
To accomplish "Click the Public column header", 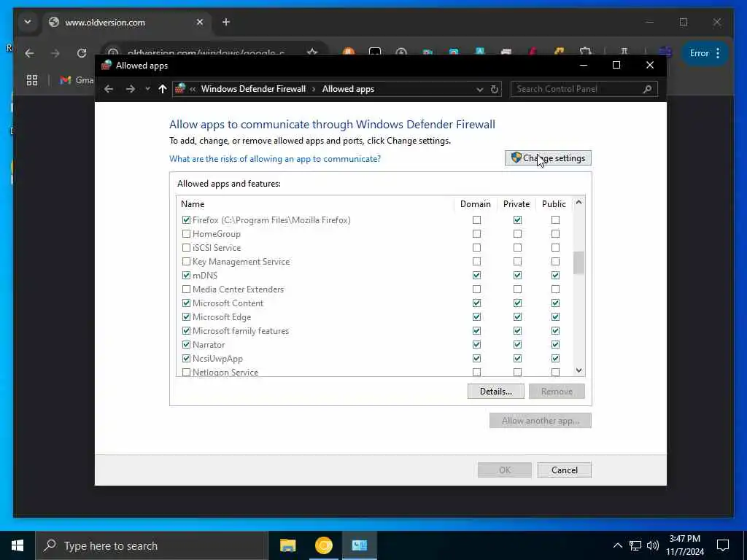I will 554,204.
